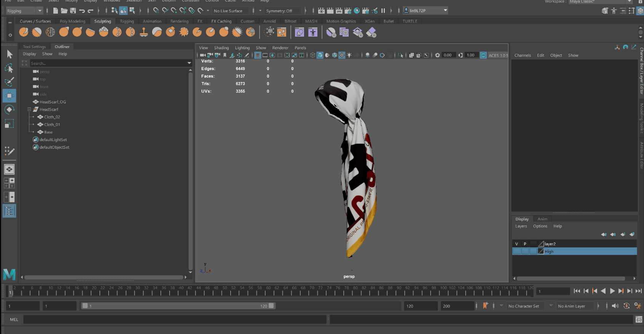Select the Cloth_02 node in Outliner
The width and height of the screenshot is (644, 334).
pos(52,117)
